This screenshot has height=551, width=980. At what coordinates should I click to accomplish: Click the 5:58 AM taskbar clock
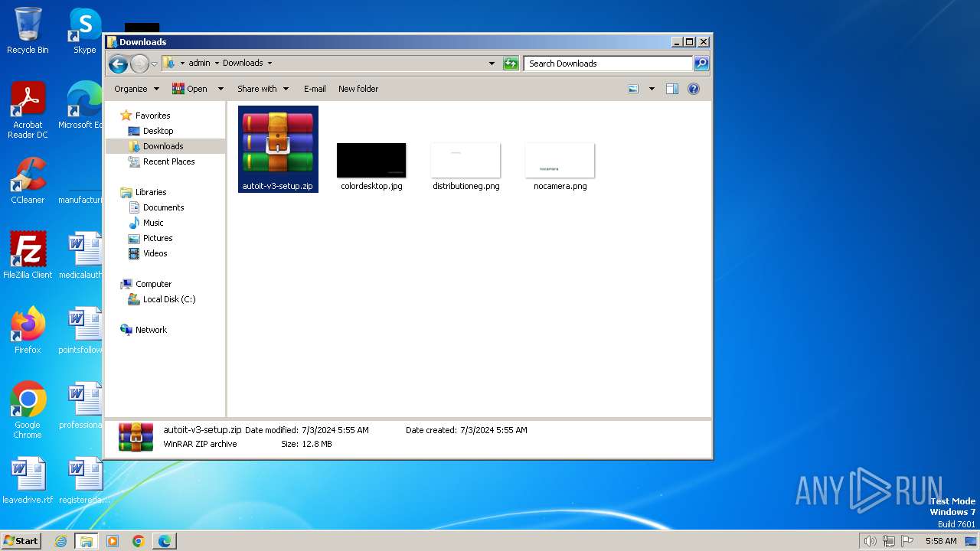coord(941,541)
